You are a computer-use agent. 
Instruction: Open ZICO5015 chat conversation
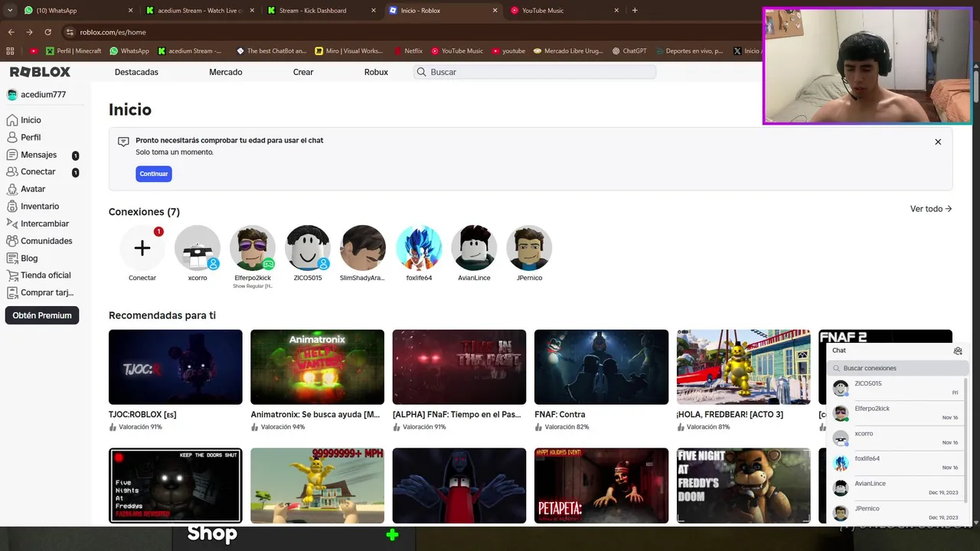pos(896,388)
